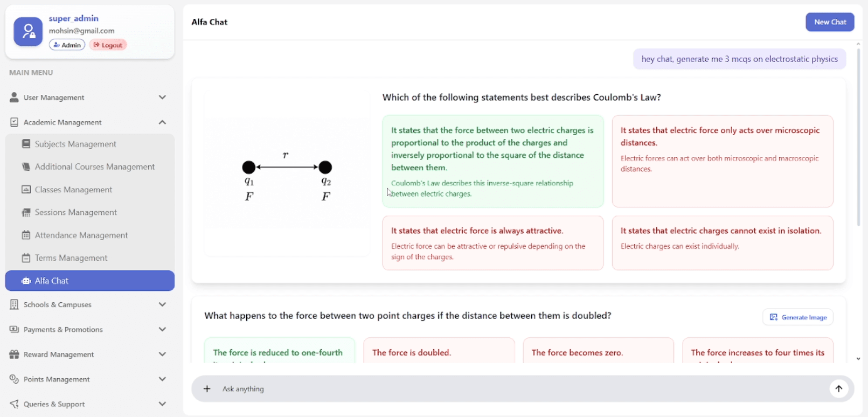This screenshot has width=868, height=417.
Task: Pick 'The force is doubled' answer
Action: click(x=439, y=351)
